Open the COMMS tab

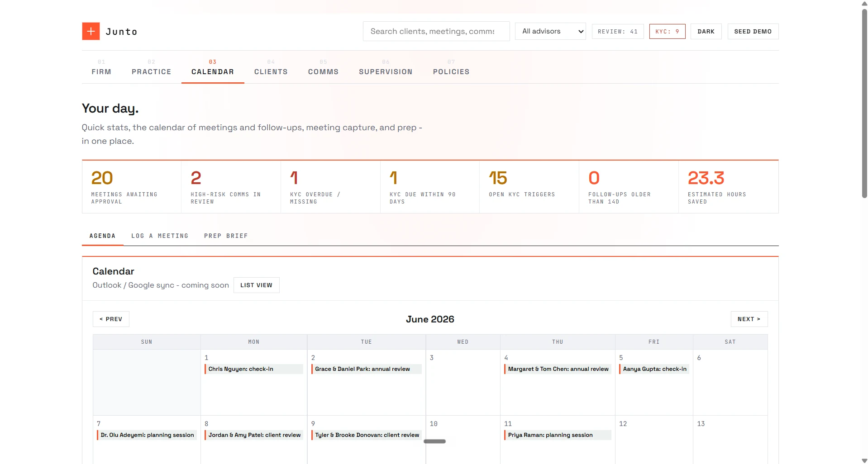click(323, 68)
